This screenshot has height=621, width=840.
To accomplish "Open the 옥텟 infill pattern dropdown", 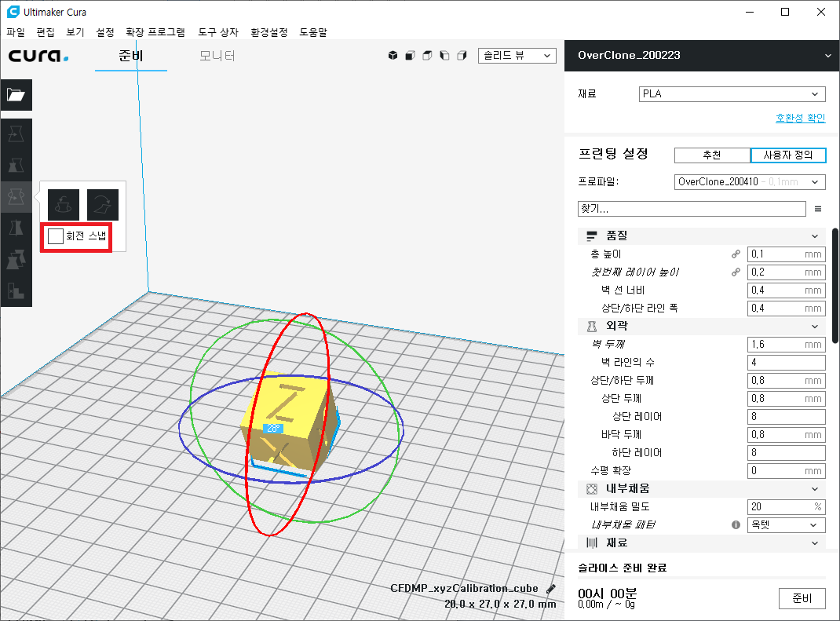I will coord(786,525).
